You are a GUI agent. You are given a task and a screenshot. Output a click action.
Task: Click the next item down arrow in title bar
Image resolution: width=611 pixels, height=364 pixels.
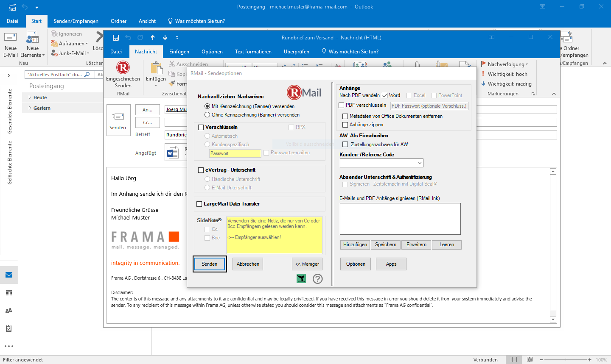[x=165, y=38]
